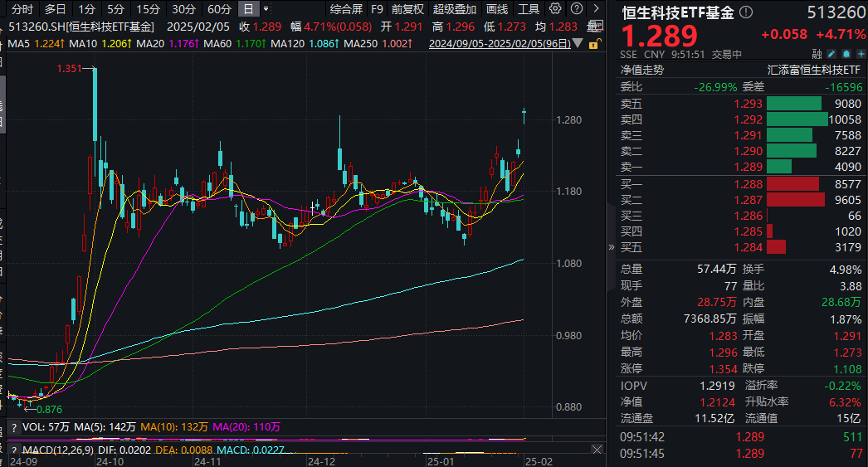Expand the date range dropdown triangle
This screenshot has height=467, width=868.
coord(578,43)
